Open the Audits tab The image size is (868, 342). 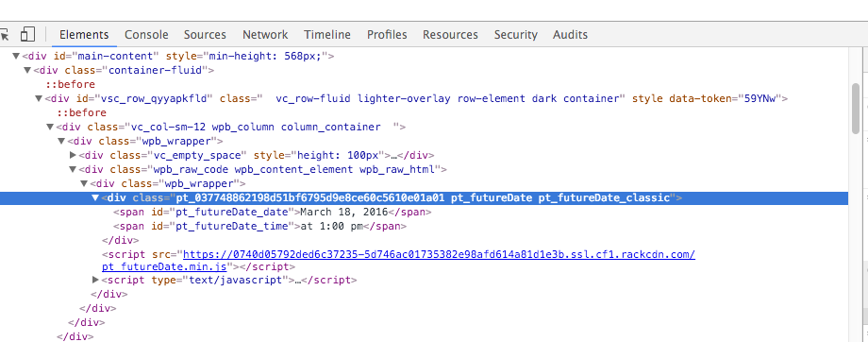click(570, 34)
